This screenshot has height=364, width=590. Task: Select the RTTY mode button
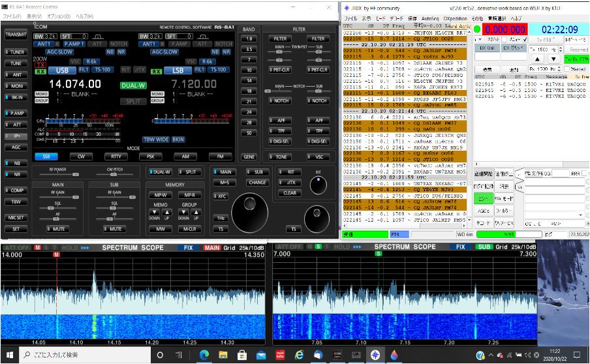coord(116,157)
